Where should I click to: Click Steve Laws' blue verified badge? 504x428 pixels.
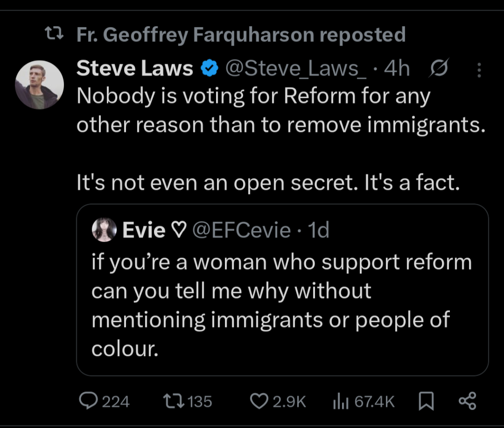[209, 69]
